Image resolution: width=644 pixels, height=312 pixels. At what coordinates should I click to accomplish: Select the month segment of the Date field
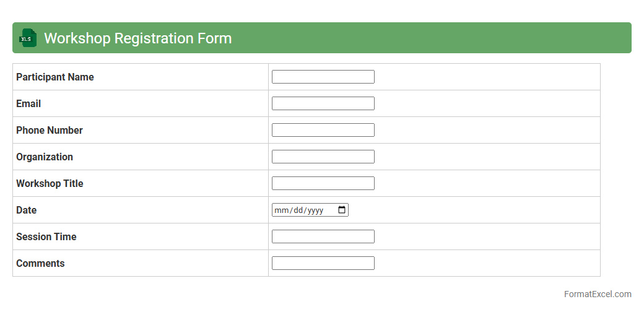[282, 210]
